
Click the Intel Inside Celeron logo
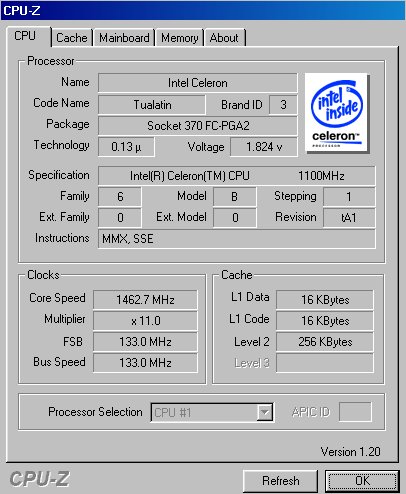pyautogui.click(x=337, y=113)
